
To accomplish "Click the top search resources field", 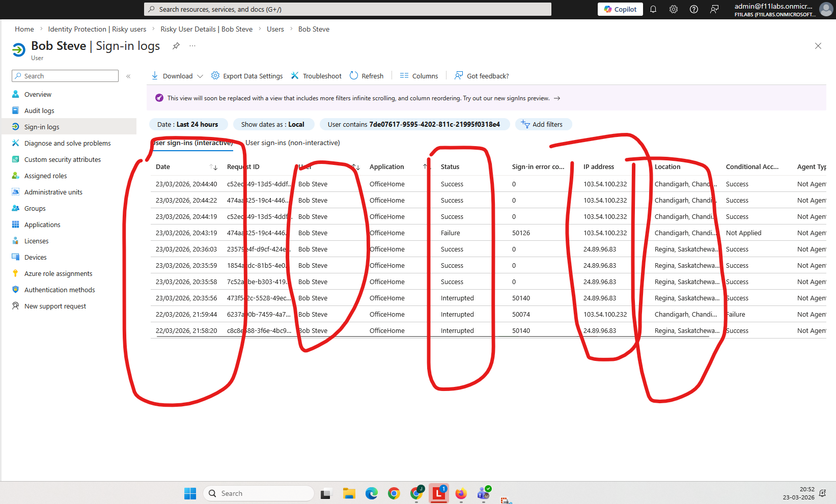I will click(x=348, y=9).
